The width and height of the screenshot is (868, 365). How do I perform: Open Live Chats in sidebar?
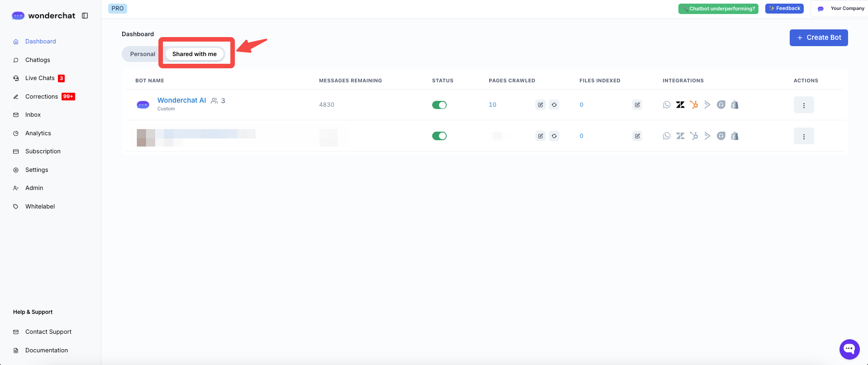point(40,78)
